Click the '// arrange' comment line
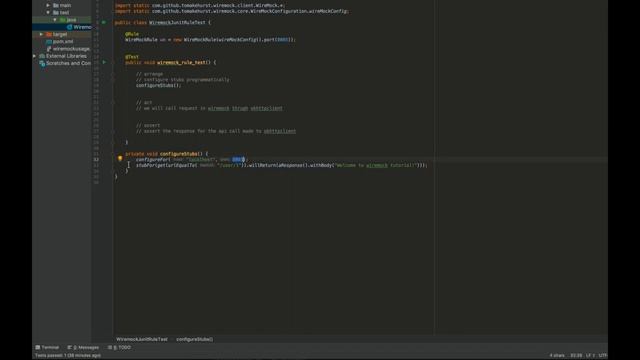The height and width of the screenshot is (360, 640). pyautogui.click(x=149, y=74)
